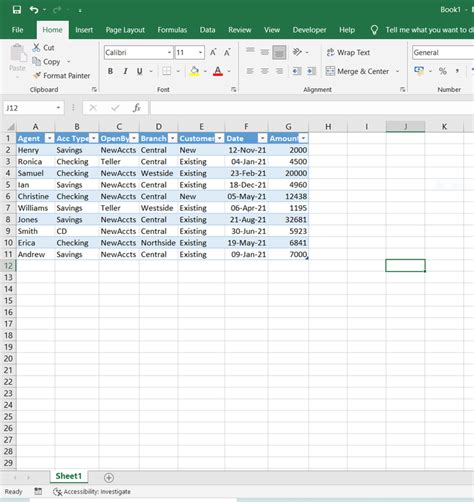
Task: Open the Calibri font name dropdown
Action: 169,52
